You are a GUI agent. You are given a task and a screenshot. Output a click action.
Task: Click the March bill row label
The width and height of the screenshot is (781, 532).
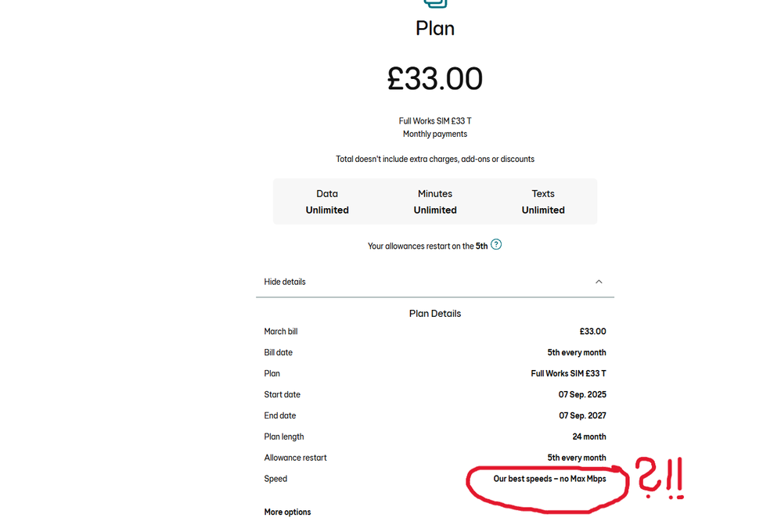[x=281, y=332]
